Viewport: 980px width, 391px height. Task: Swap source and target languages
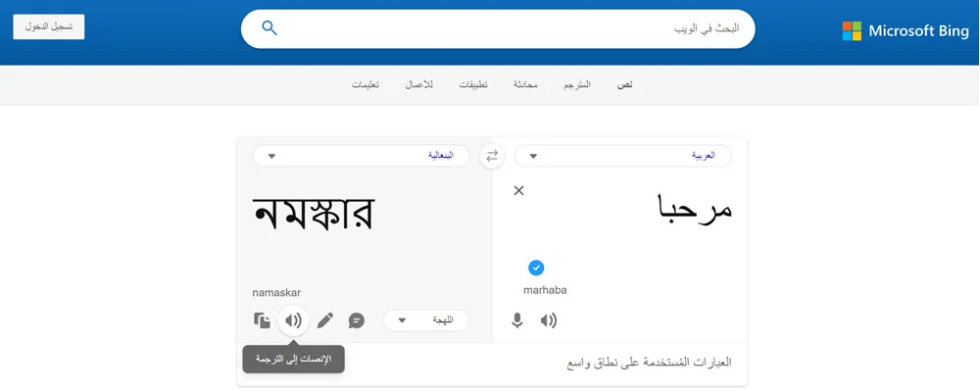pyautogui.click(x=492, y=156)
